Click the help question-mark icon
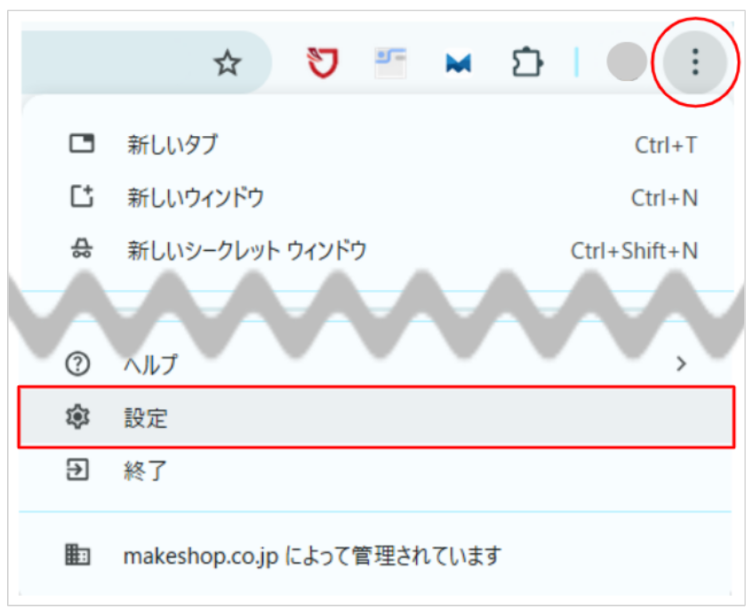Viewport: 753px width, 611px height. (77, 364)
